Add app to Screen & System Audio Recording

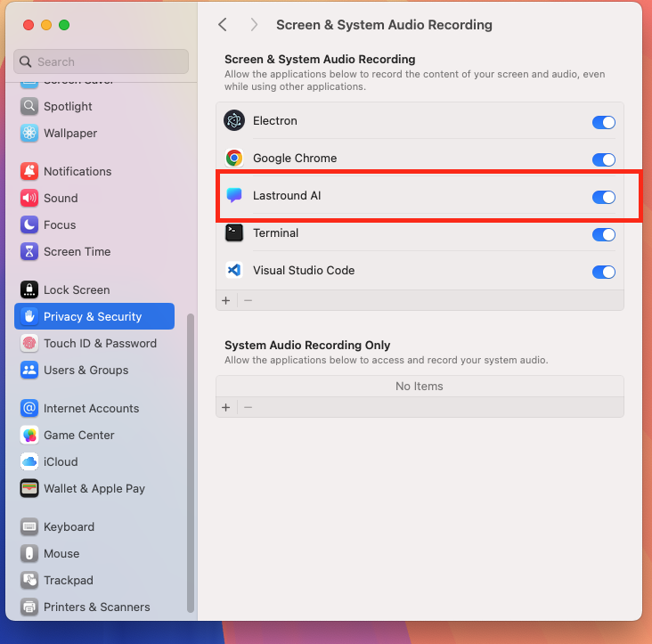(x=226, y=300)
